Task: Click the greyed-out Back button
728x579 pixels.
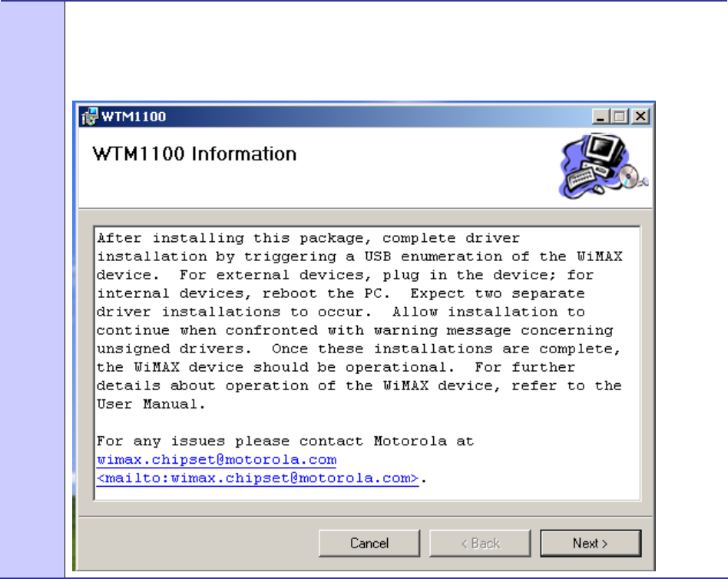Action: (x=480, y=543)
